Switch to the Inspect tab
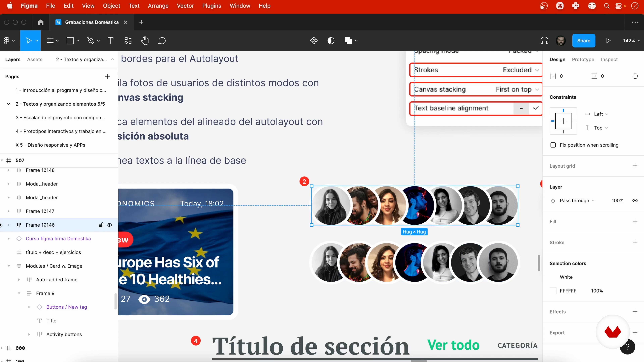 coord(609,59)
